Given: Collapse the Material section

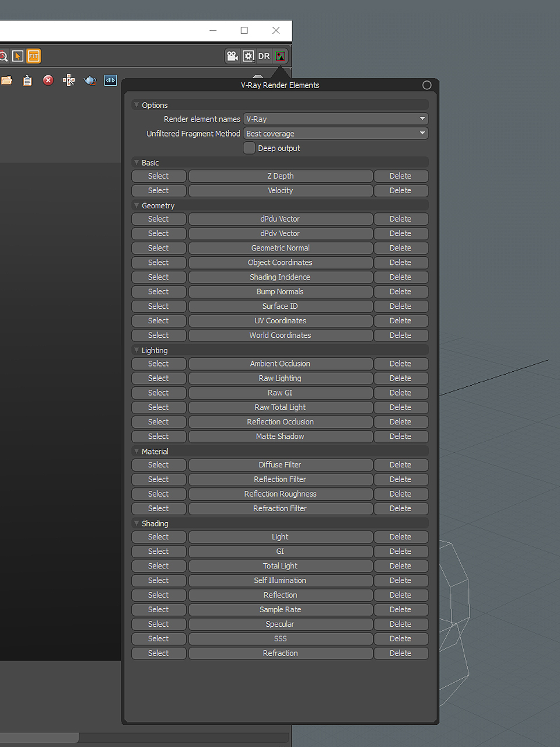Looking at the screenshot, I should pyautogui.click(x=136, y=451).
